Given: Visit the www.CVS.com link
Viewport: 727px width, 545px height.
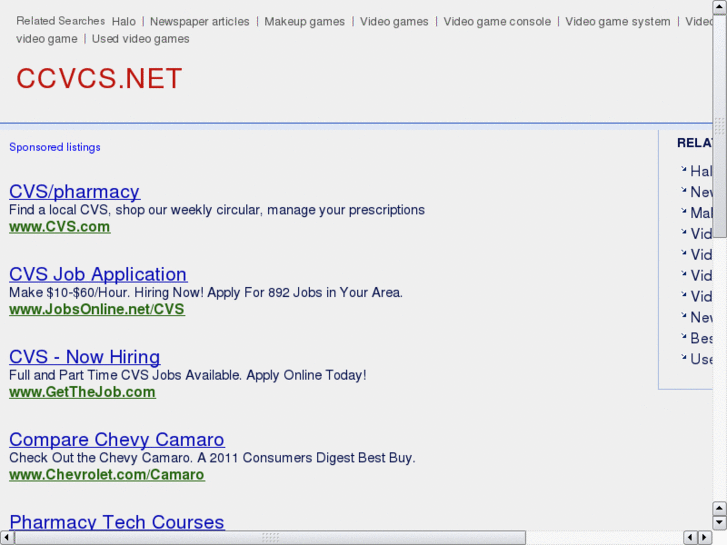Looking at the screenshot, I should tap(60, 227).
